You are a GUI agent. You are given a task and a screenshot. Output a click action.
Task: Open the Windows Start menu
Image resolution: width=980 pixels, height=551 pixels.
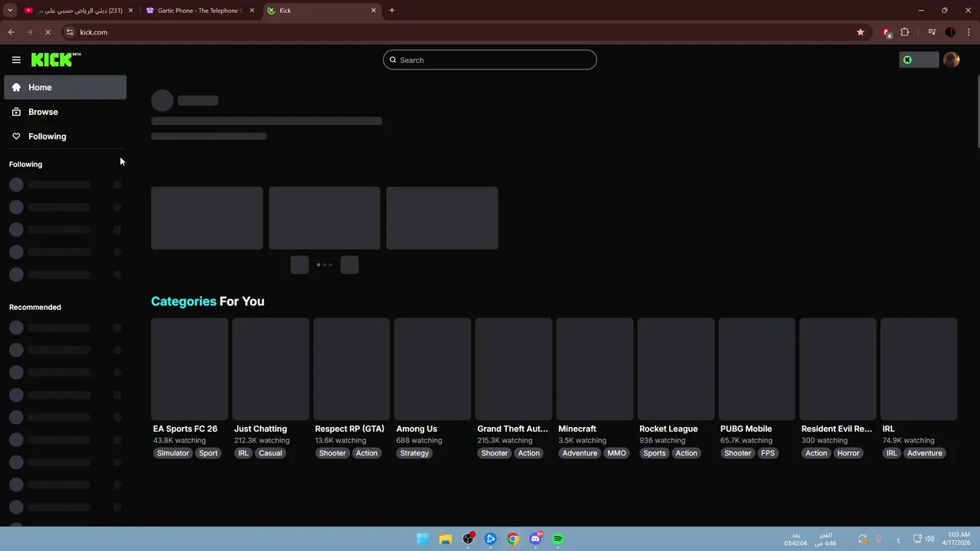[x=423, y=539]
